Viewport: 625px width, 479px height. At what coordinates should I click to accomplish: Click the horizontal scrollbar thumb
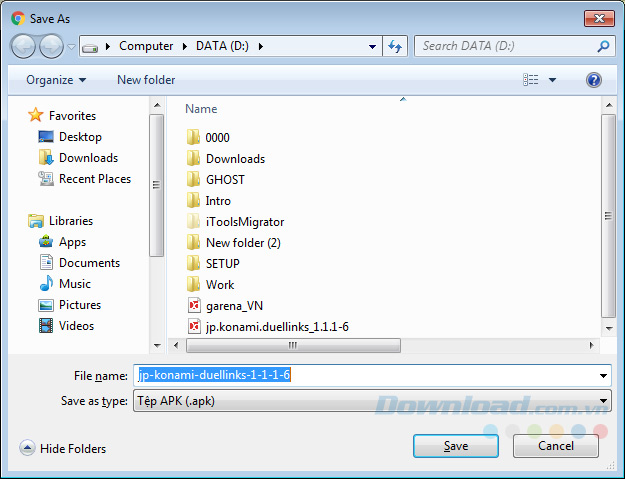(x=293, y=346)
